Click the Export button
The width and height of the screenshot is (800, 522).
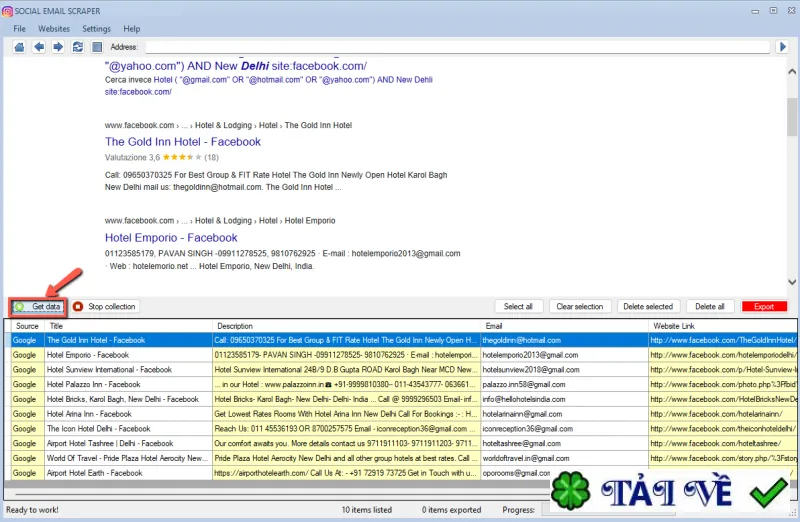[x=764, y=307]
